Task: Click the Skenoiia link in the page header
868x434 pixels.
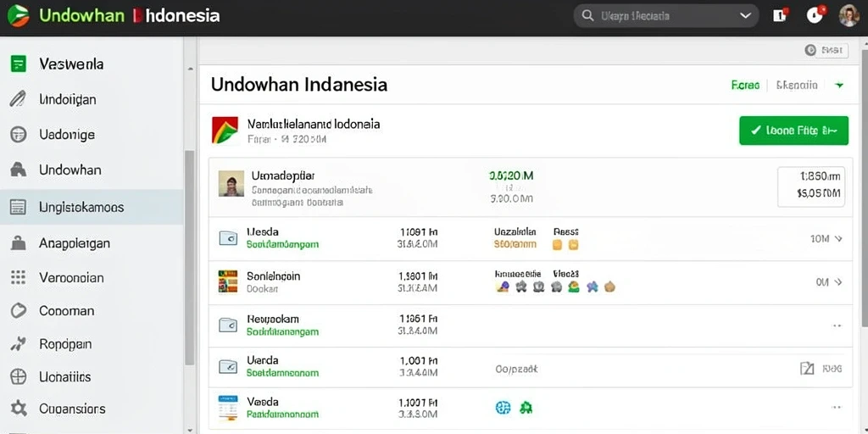Action: tap(797, 86)
